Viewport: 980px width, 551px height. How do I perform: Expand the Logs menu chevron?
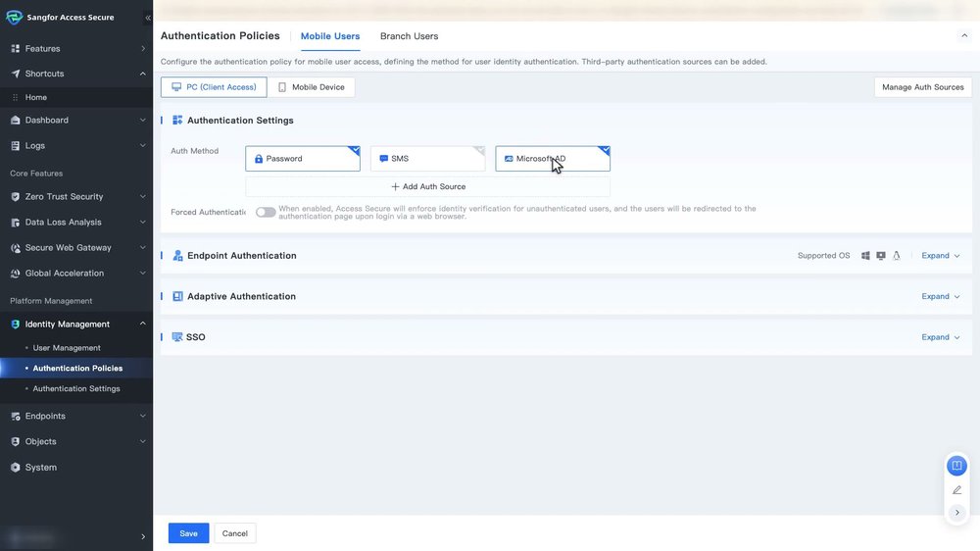coord(142,146)
